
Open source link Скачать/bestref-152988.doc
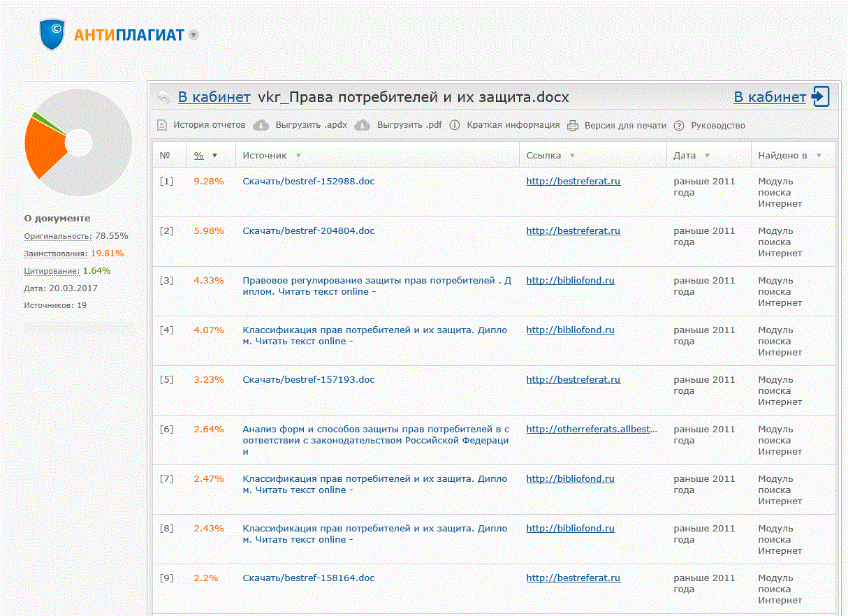(x=308, y=182)
